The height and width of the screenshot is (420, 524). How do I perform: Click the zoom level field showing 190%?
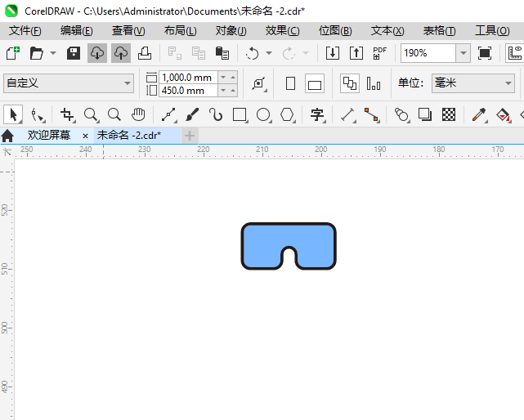[x=428, y=53]
